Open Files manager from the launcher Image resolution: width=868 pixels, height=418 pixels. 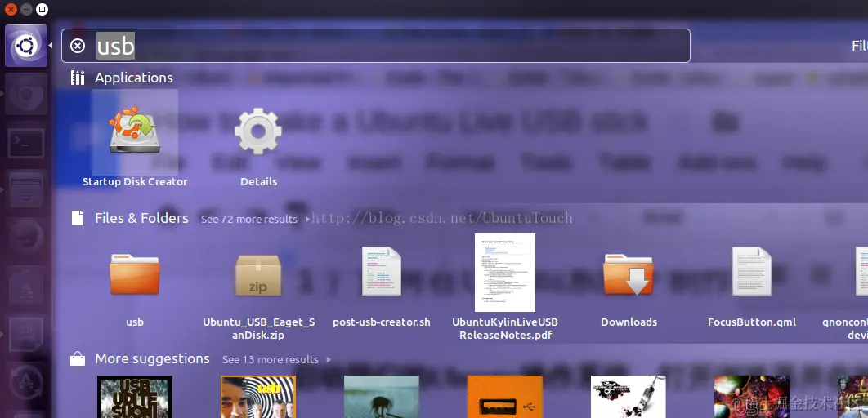point(26,189)
